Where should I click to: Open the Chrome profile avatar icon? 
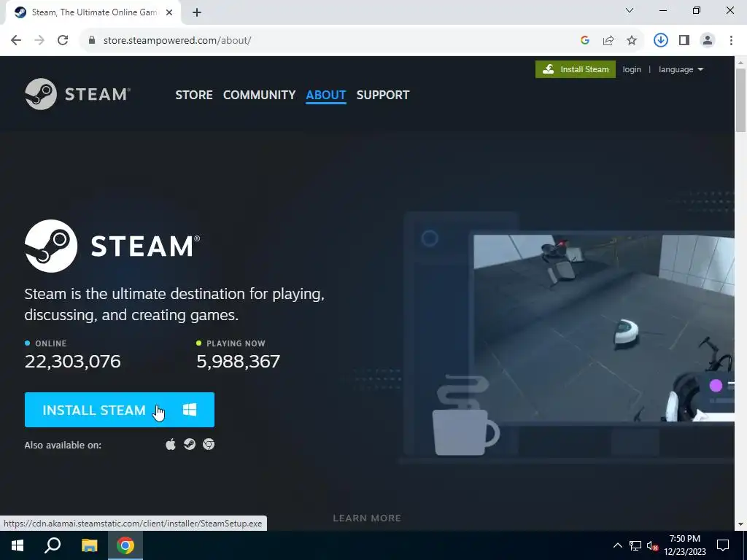[x=708, y=41]
